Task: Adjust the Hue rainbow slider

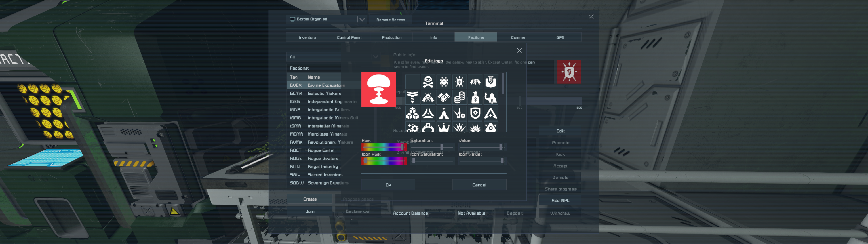Action: point(384,147)
